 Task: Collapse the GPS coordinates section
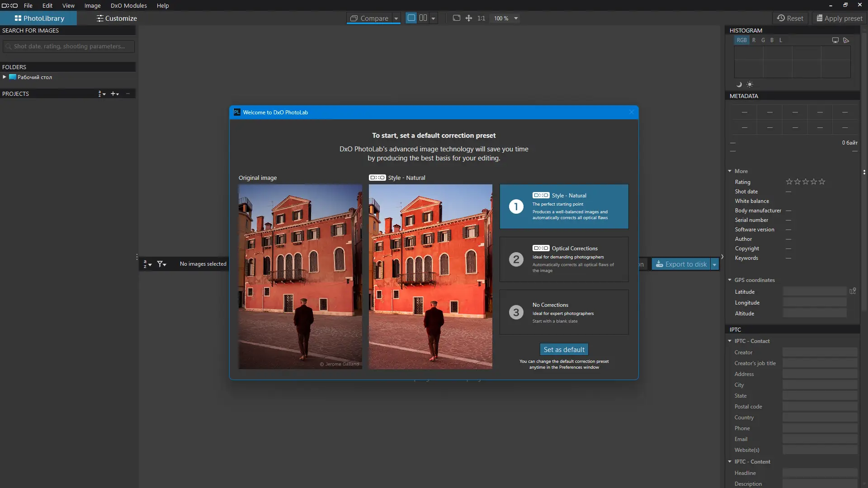(730, 280)
